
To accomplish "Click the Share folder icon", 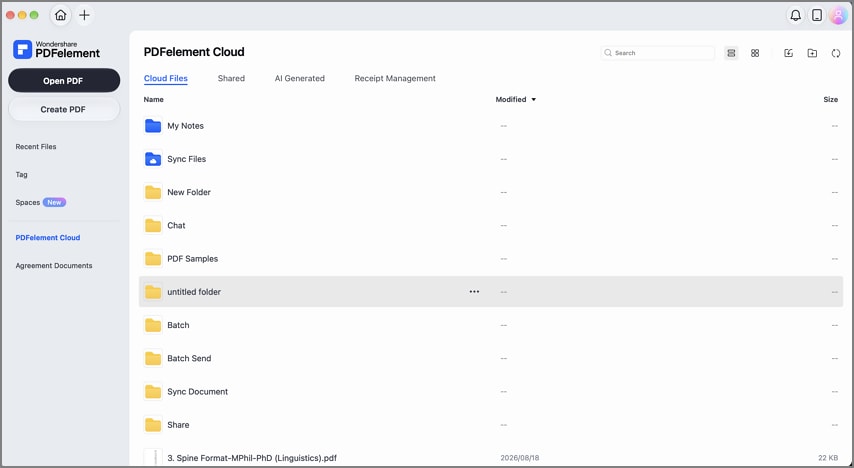I will (x=153, y=425).
